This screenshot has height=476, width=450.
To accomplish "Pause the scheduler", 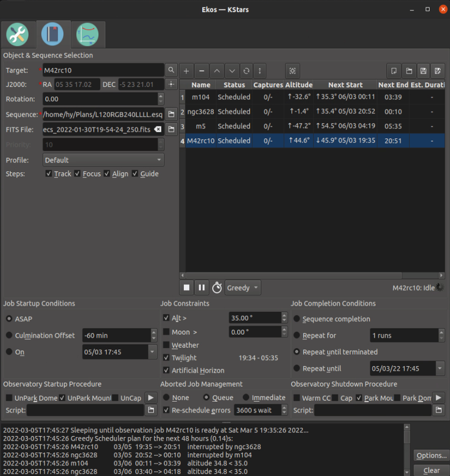I will (x=202, y=288).
